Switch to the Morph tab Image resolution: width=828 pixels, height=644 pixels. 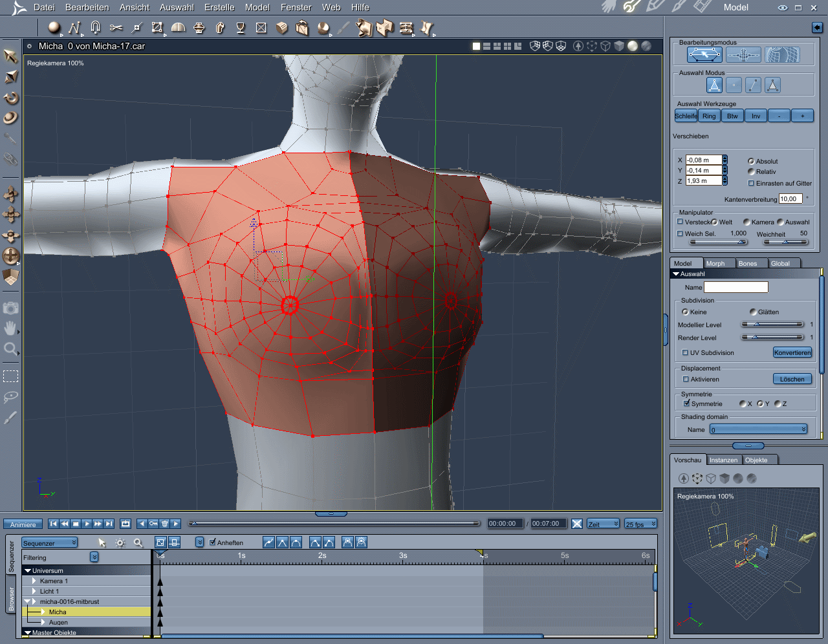pos(715,263)
